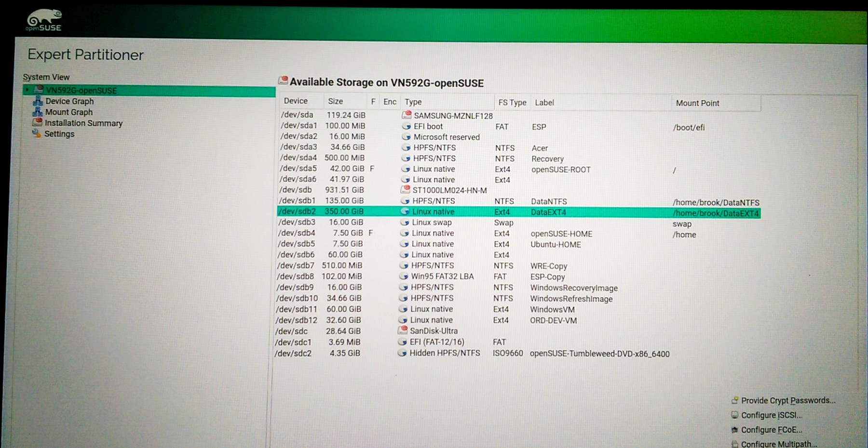
Task: Select the /dev/sdb4 row
Action: pos(519,233)
